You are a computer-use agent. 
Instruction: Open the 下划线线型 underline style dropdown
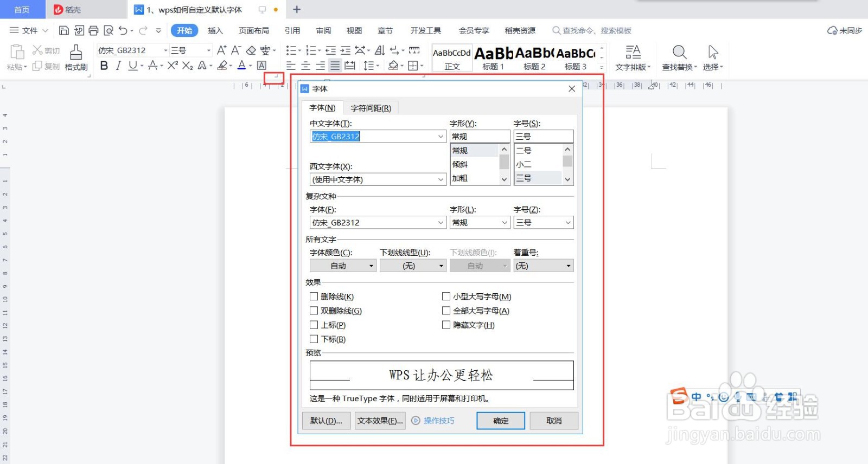[x=413, y=266]
